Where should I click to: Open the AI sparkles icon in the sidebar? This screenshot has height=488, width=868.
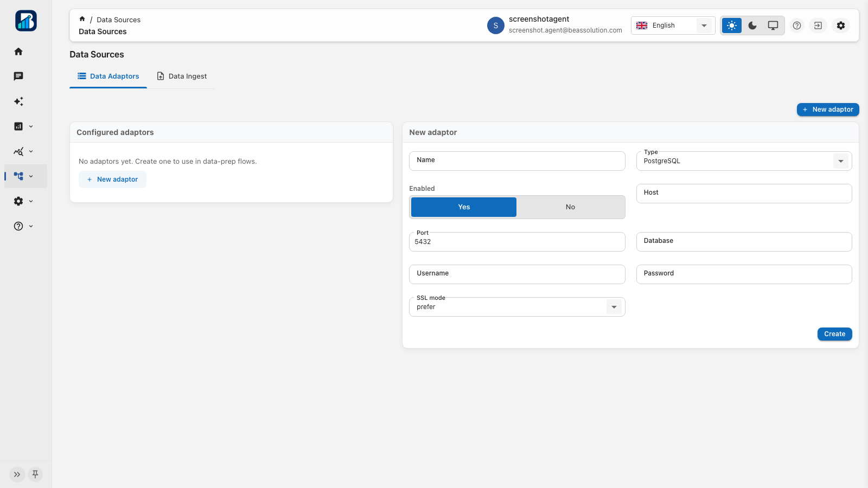(18, 101)
